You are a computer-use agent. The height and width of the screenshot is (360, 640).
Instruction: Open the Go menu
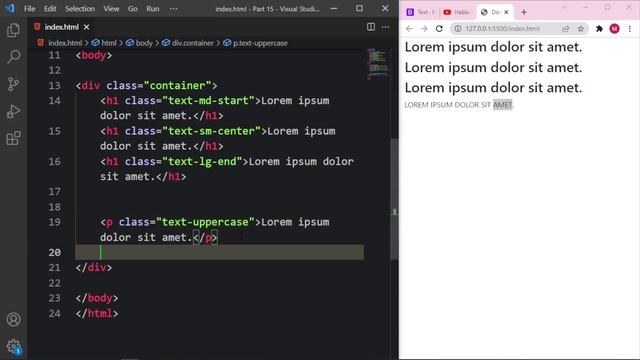click(133, 9)
